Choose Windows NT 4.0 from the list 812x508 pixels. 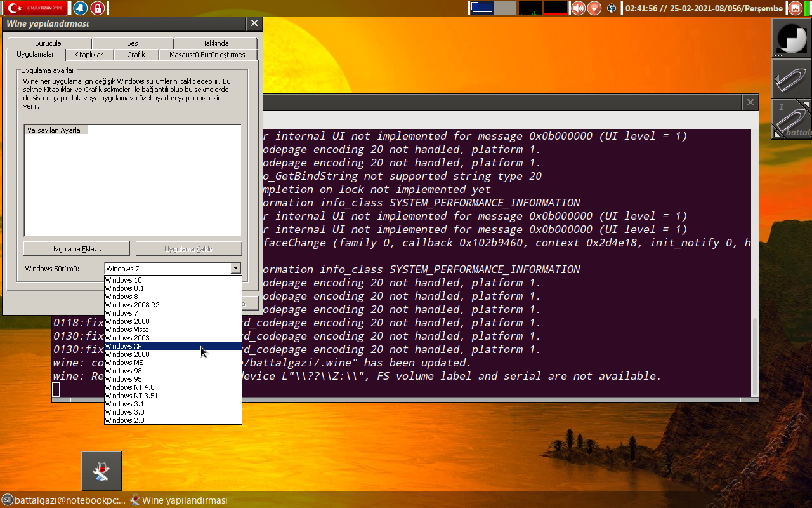pyautogui.click(x=173, y=387)
